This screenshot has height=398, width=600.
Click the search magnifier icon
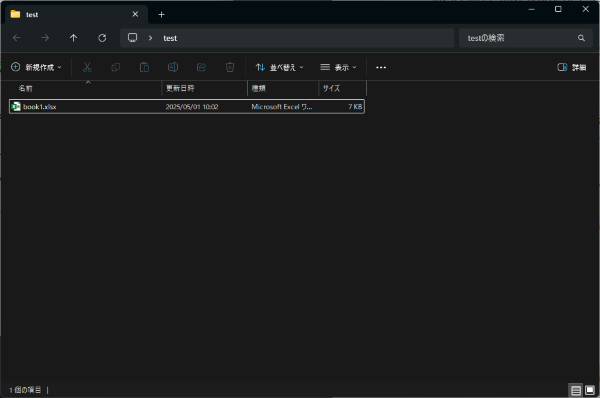click(581, 38)
